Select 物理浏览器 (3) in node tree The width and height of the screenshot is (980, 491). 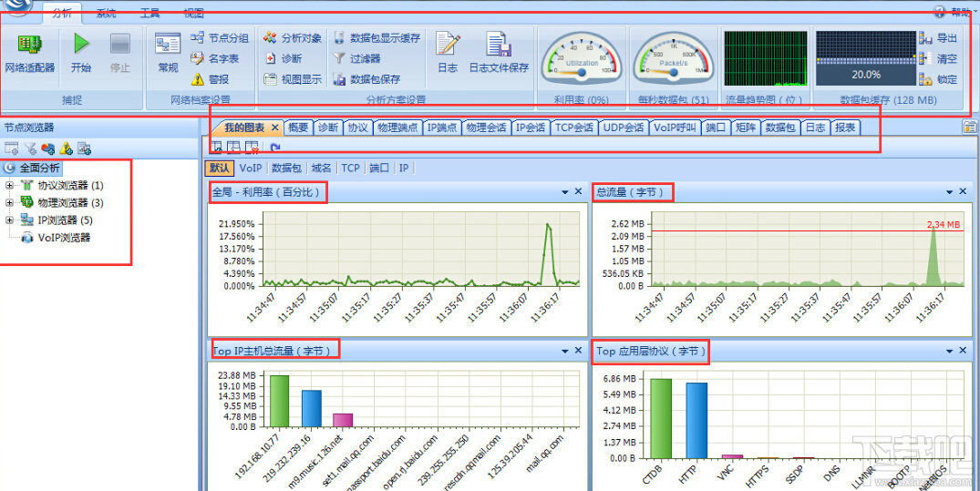pyautogui.click(x=70, y=203)
